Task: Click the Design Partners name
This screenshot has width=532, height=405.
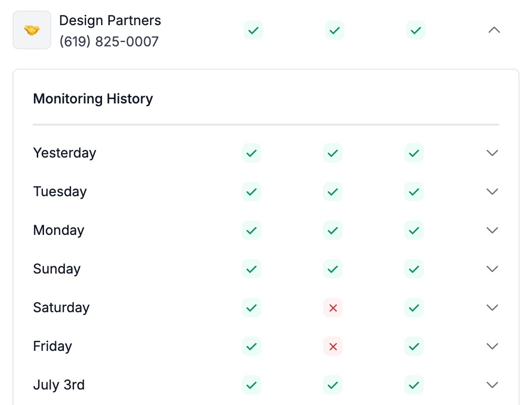Action: click(110, 21)
